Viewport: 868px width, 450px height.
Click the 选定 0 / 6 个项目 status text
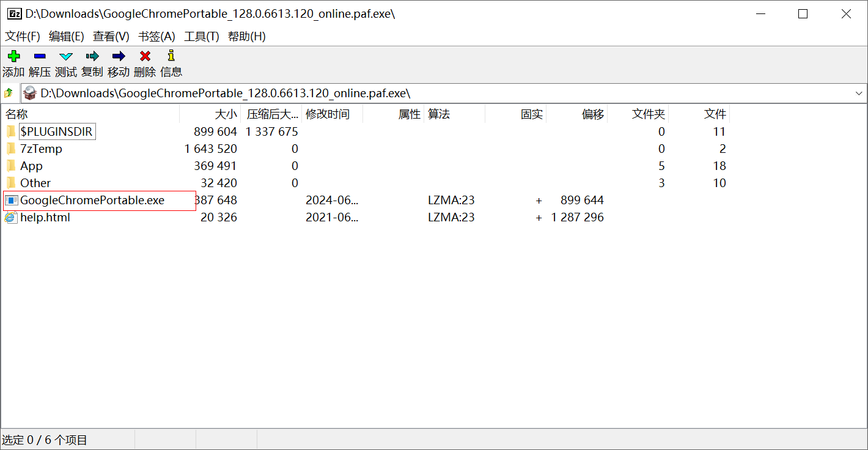tap(45, 440)
